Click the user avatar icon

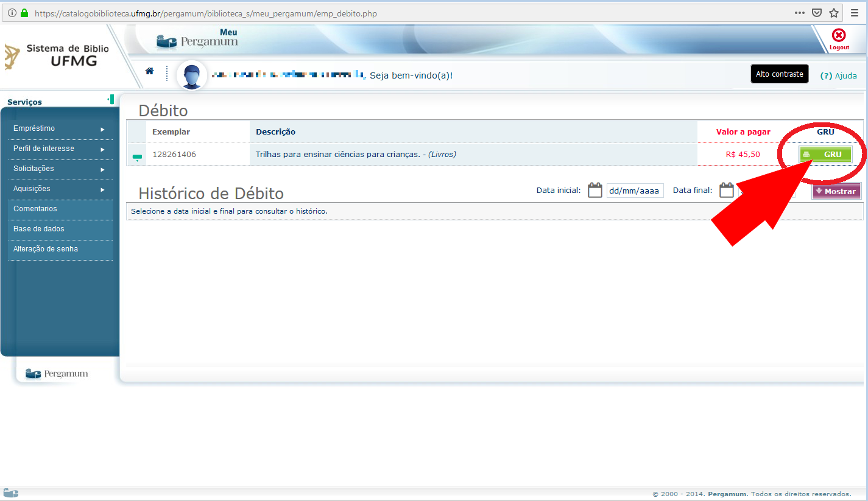pyautogui.click(x=191, y=75)
